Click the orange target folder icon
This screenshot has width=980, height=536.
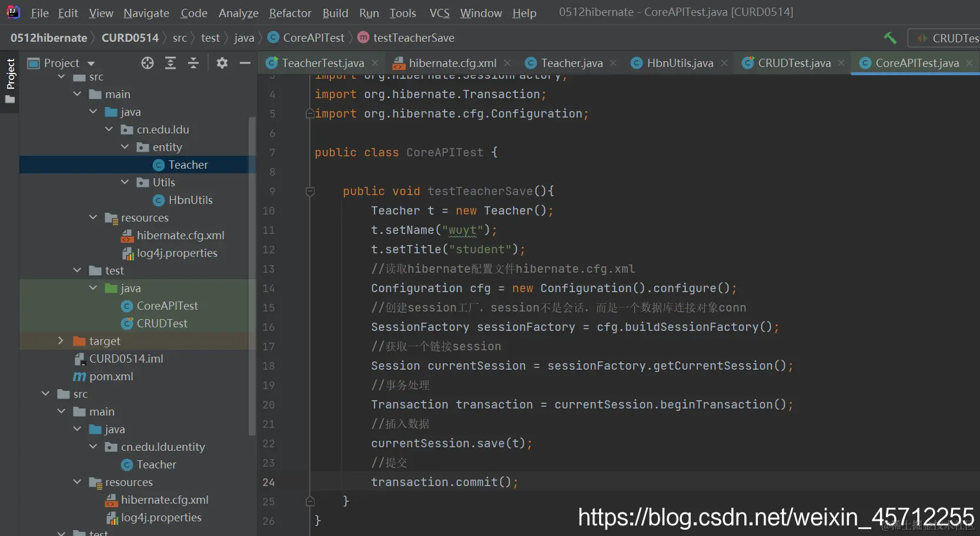click(x=79, y=341)
